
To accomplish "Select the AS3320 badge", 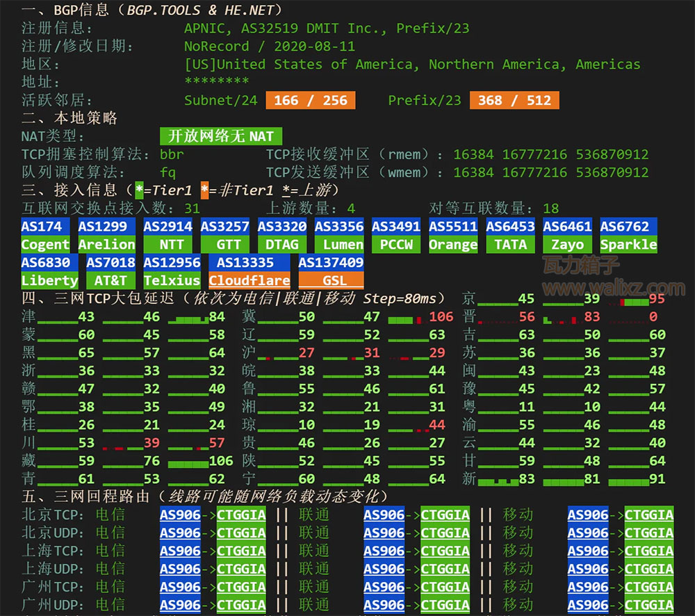I will coord(282,226).
